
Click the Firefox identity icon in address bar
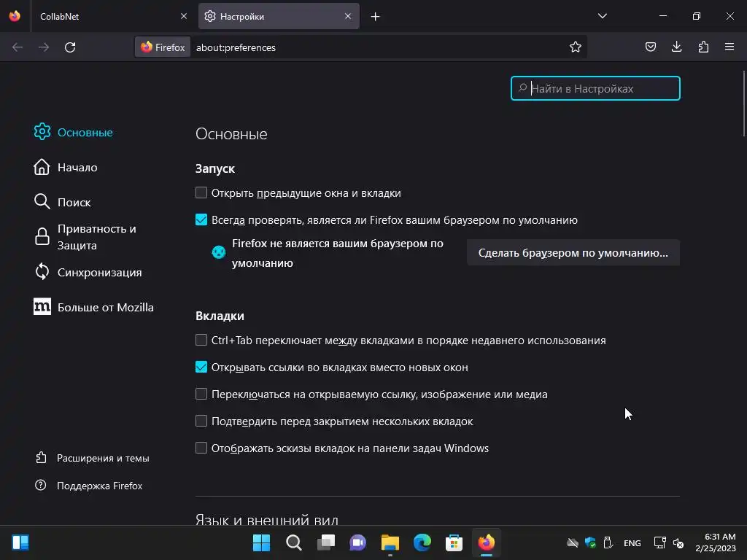click(x=163, y=47)
